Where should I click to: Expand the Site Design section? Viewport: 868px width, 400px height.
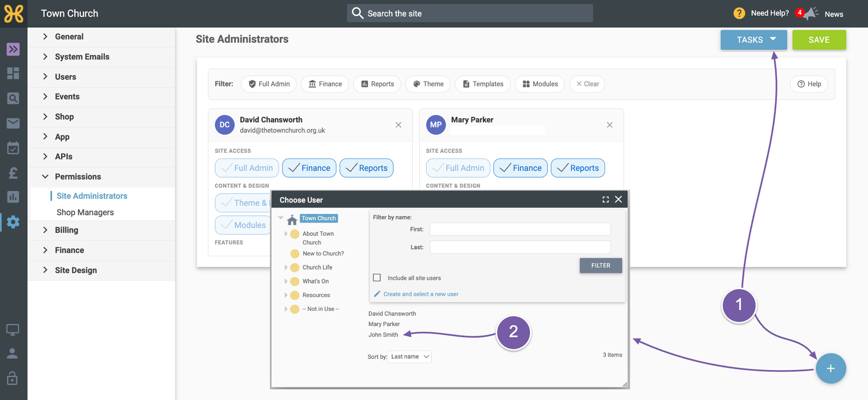[x=102, y=271]
